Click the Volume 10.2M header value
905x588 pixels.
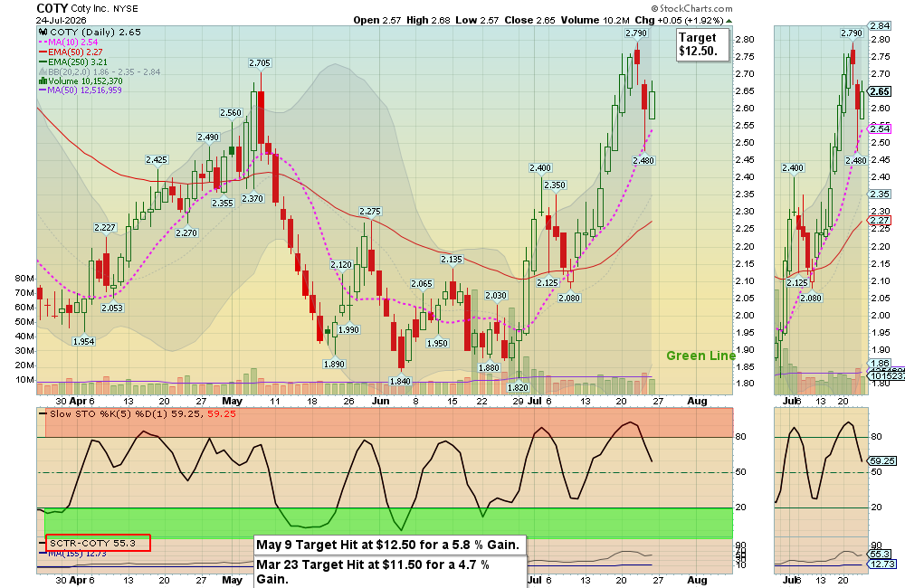tap(595, 20)
